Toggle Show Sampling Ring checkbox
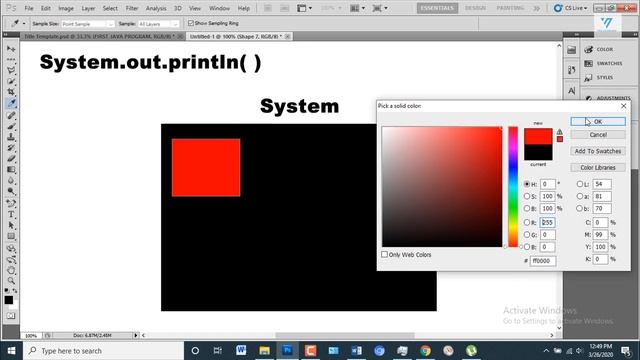640x360 pixels. (x=191, y=23)
